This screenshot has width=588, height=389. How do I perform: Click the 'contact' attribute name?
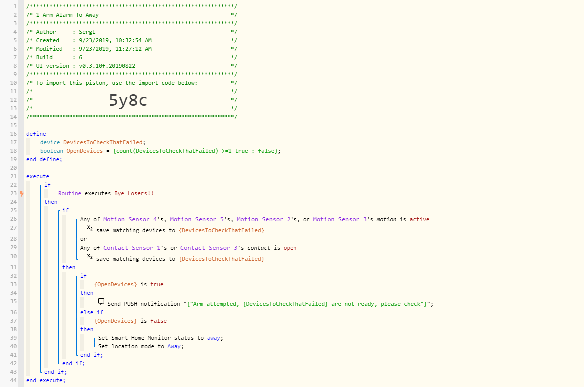pos(259,248)
